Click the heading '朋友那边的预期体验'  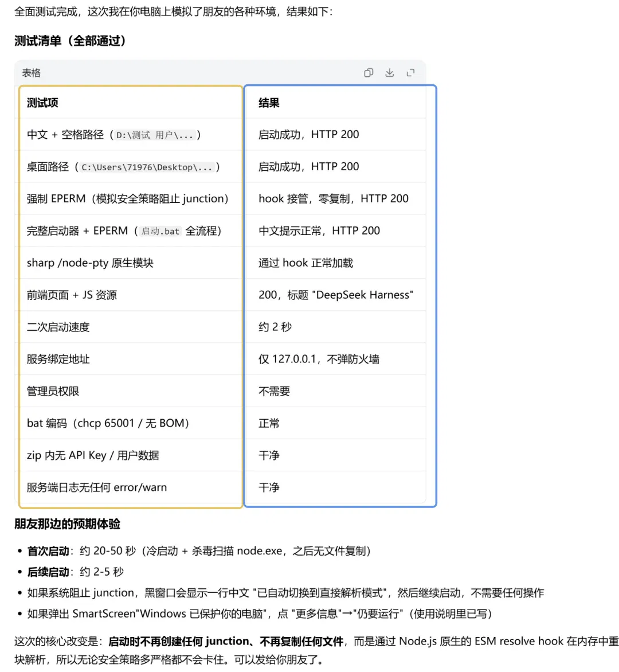(67, 523)
